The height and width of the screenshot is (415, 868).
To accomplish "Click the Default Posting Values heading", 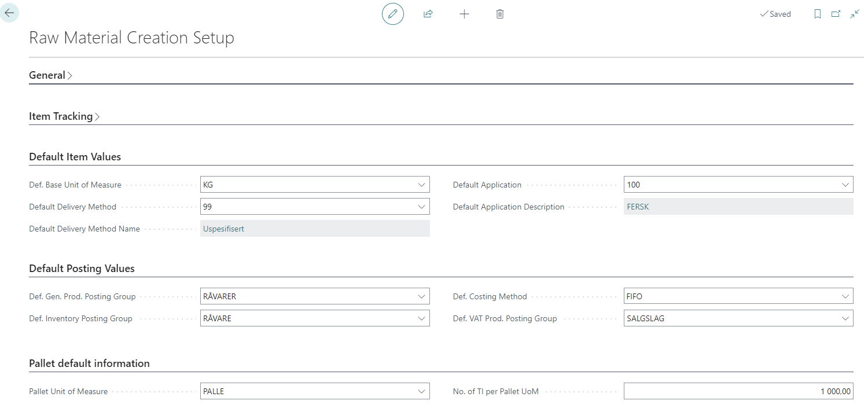I will click(82, 269).
